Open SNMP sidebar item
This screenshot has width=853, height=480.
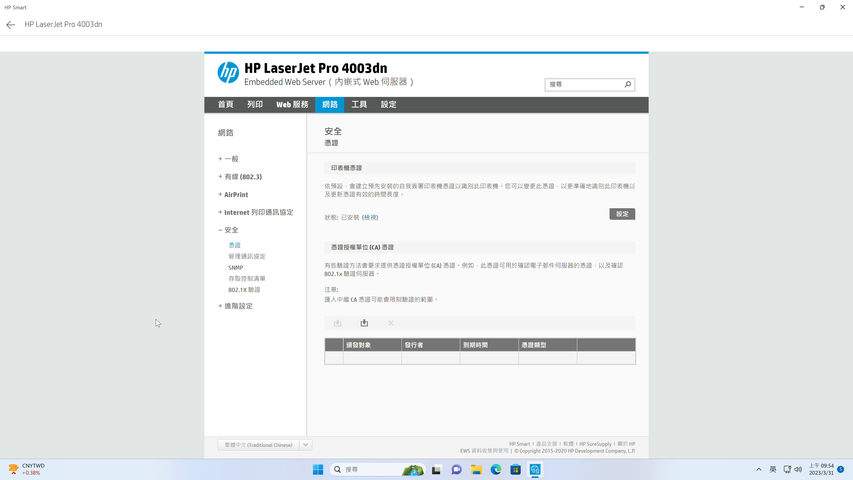coord(236,268)
